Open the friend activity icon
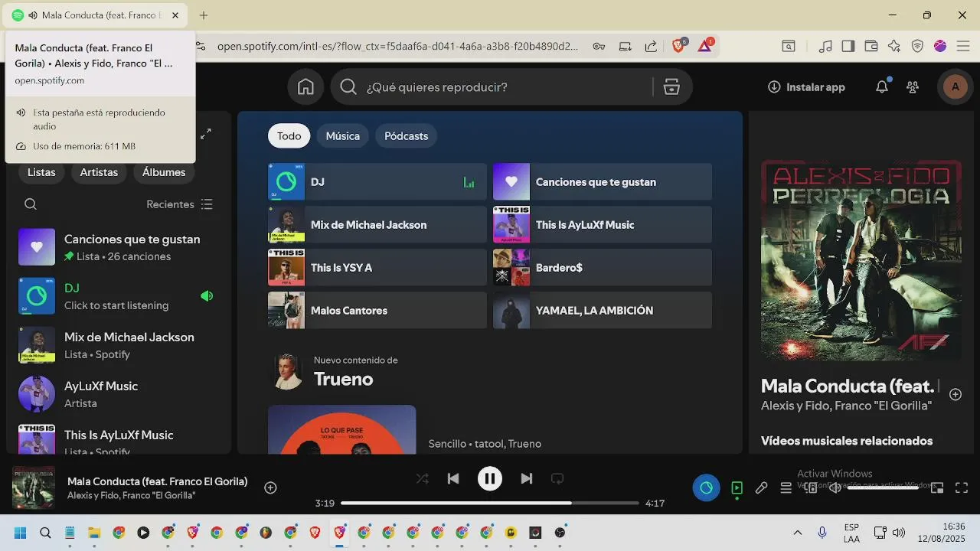Screen dimensions: 980x551 click(x=913, y=87)
